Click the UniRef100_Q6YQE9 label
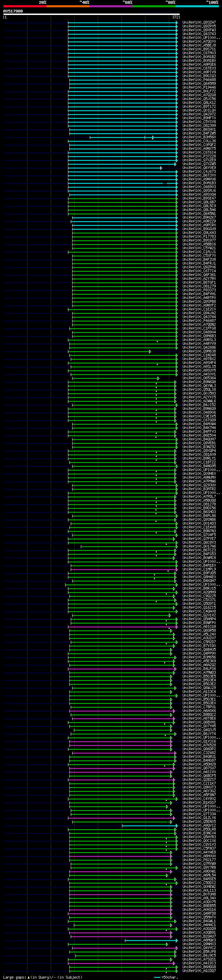 pyautogui.click(x=199, y=168)
